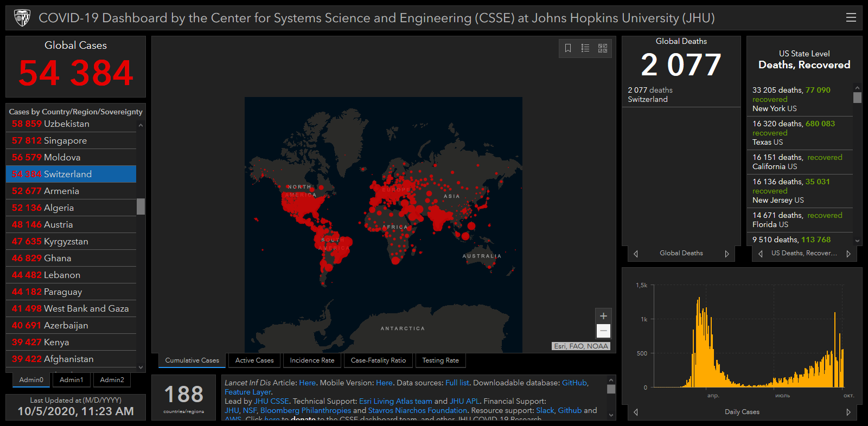Viewport: 868px width, 426px height.
Task: Open Bloomberg Philanthropies link
Action: pos(305,410)
